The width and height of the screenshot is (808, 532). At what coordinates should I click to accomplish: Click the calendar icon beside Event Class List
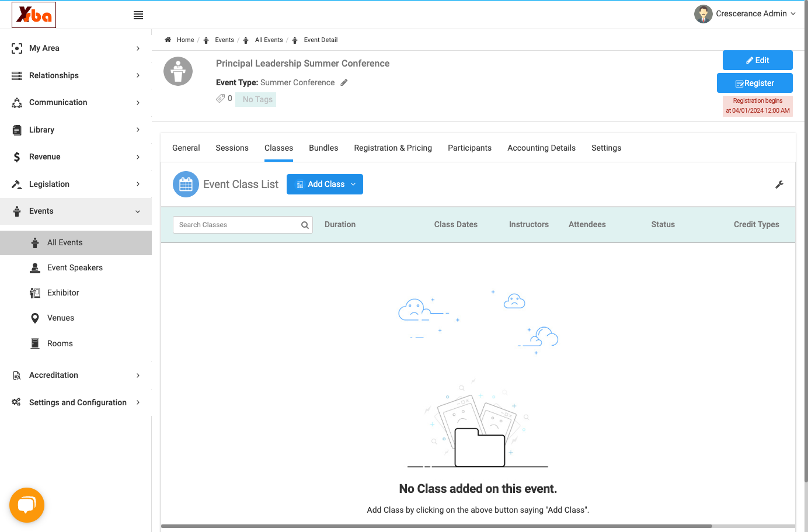pyautogui.click(x=186, y=185)
